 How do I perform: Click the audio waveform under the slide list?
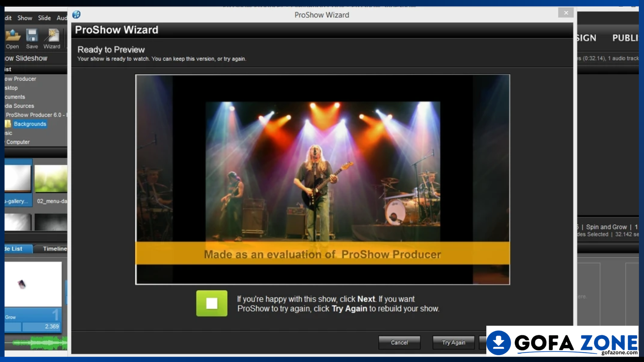[36, 343]
